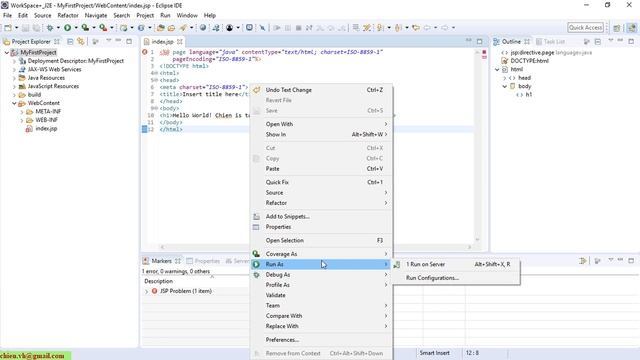Click Link with Editor icon in Project Explorer
Image resolution: width=640 pixels, height=360 pixels.
(81, 42)
